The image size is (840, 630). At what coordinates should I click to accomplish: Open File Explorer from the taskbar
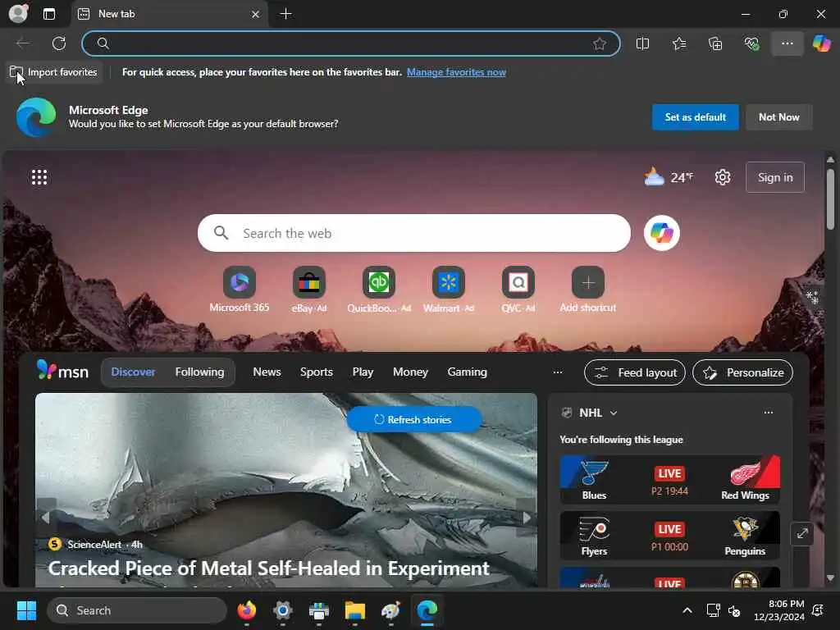point(354,610)
